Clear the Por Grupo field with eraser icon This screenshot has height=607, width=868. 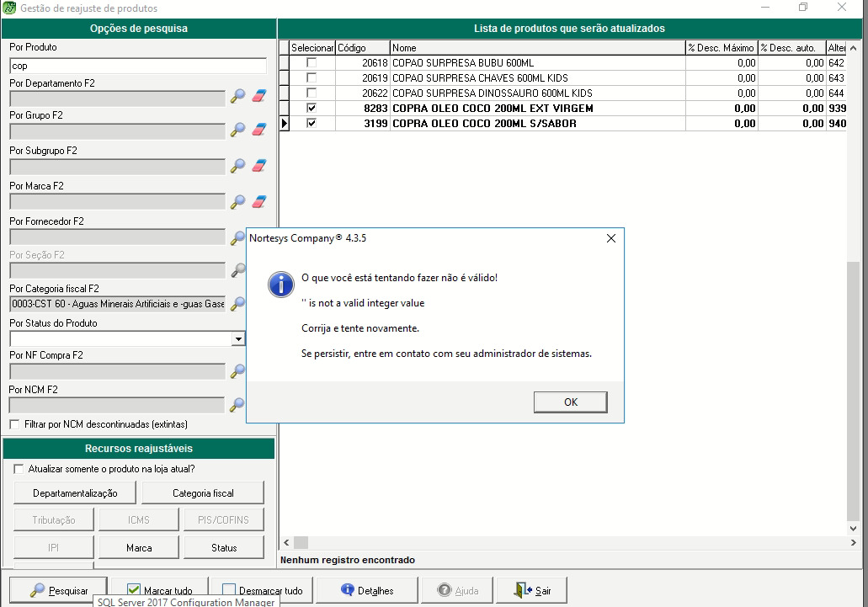259,130
